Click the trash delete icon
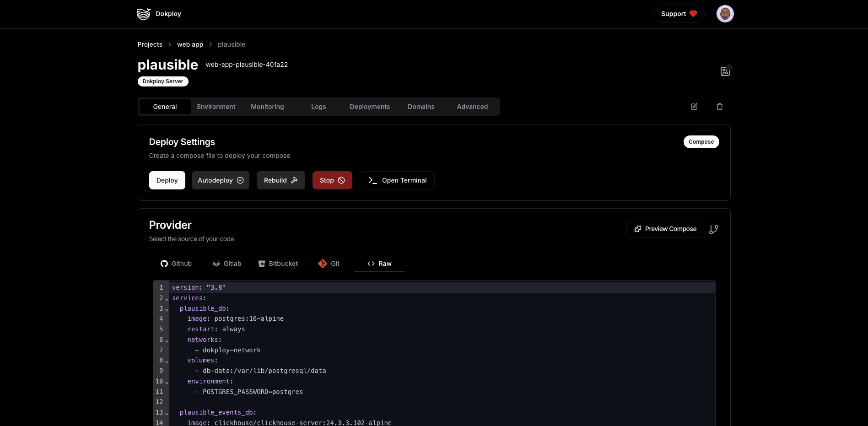 tap(720, 107)
